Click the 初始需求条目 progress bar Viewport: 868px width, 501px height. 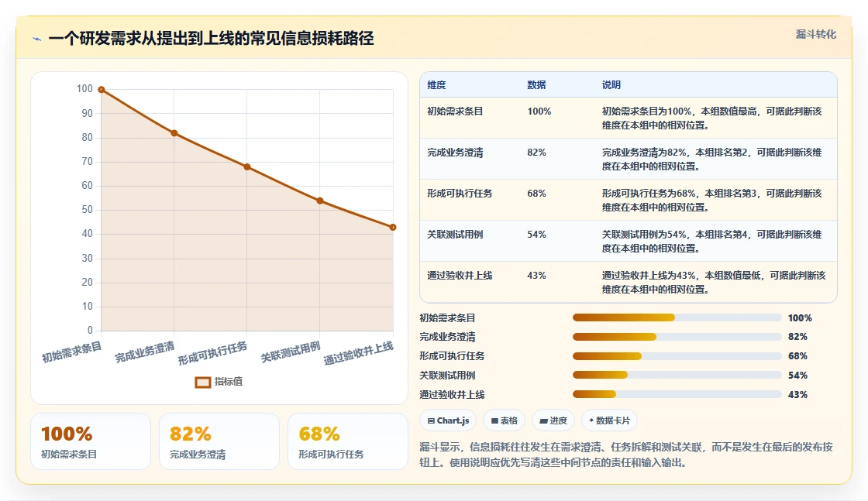[x=677, y=318]
